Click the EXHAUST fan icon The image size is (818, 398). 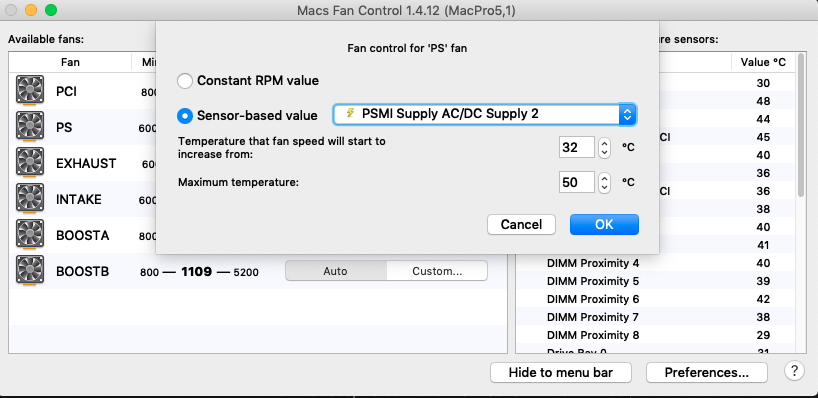pos(30,163)
